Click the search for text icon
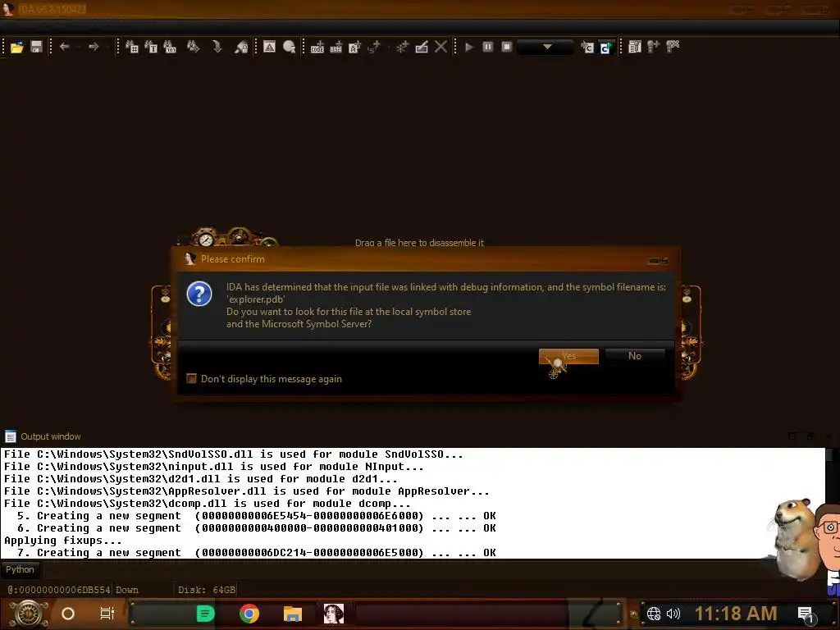This screenshot has width=840, height=630. (151, 47)
